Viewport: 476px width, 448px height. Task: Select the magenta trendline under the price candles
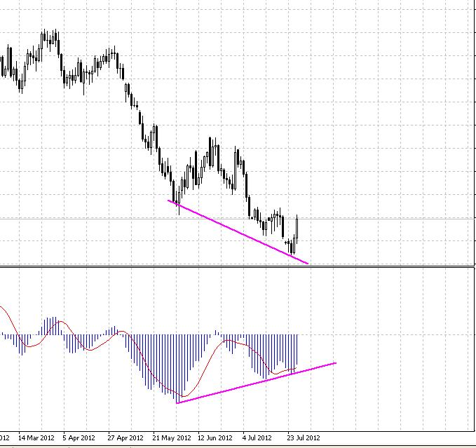tap(238, 232)
